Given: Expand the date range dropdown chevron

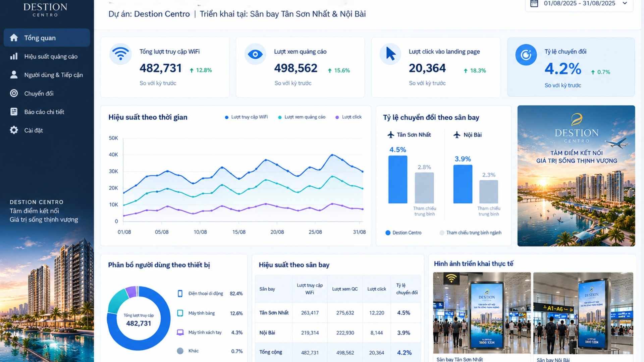Looking at the screenshot, I should tap(625, 3).
